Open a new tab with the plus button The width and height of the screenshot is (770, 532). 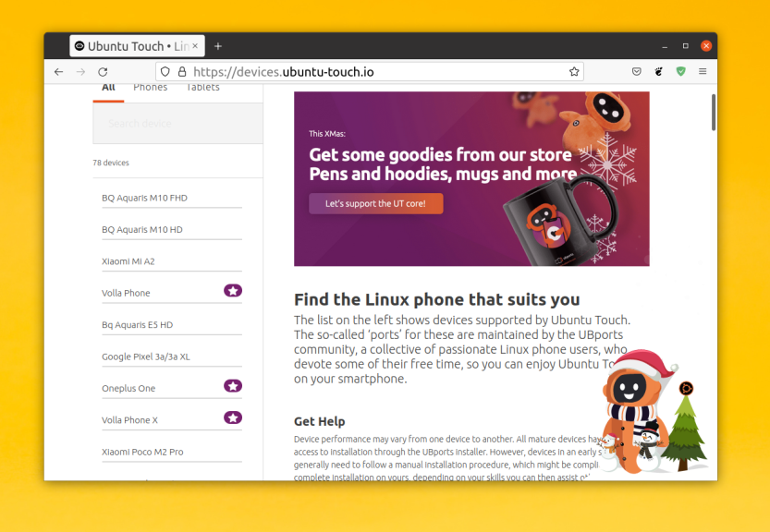[x=218, y=46]
